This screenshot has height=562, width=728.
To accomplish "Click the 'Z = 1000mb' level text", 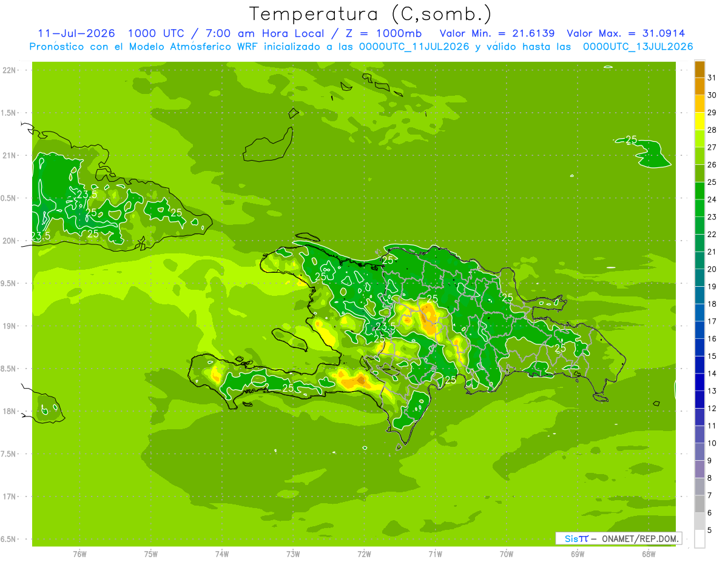I will (x=384, y=33).
